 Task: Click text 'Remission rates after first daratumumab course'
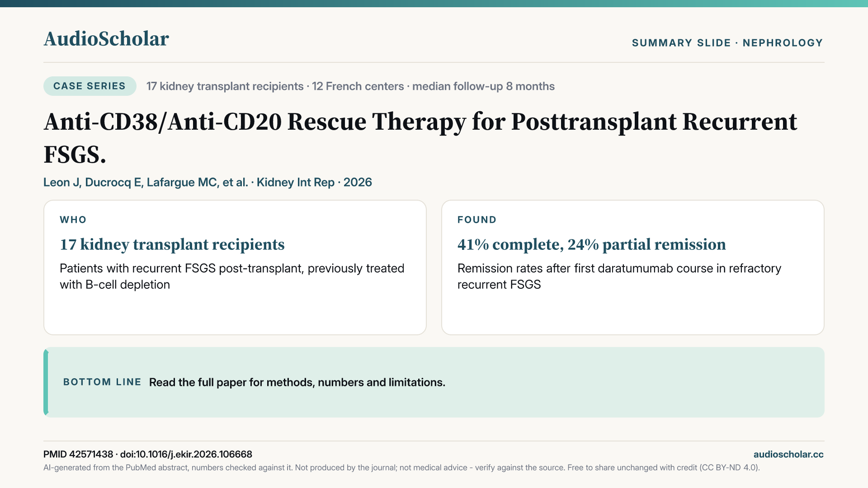tap(619, 276)
